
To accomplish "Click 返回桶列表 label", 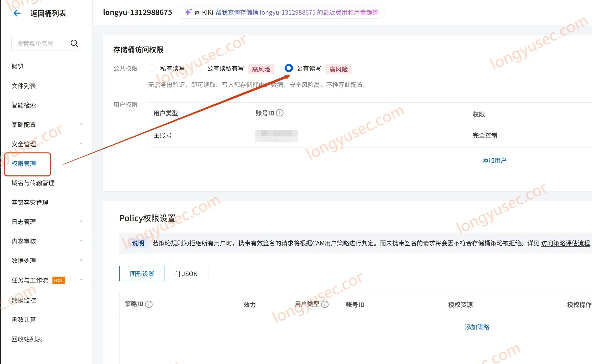I will click(48, 13).
